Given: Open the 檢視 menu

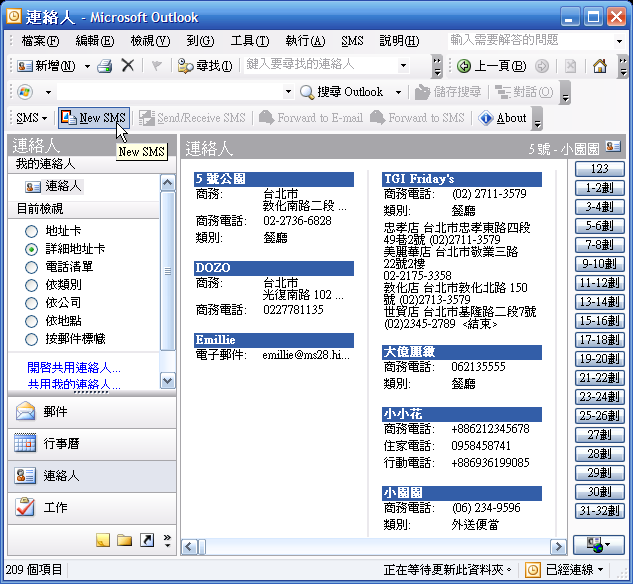Looking at the screenshot, I should point(150,41).
